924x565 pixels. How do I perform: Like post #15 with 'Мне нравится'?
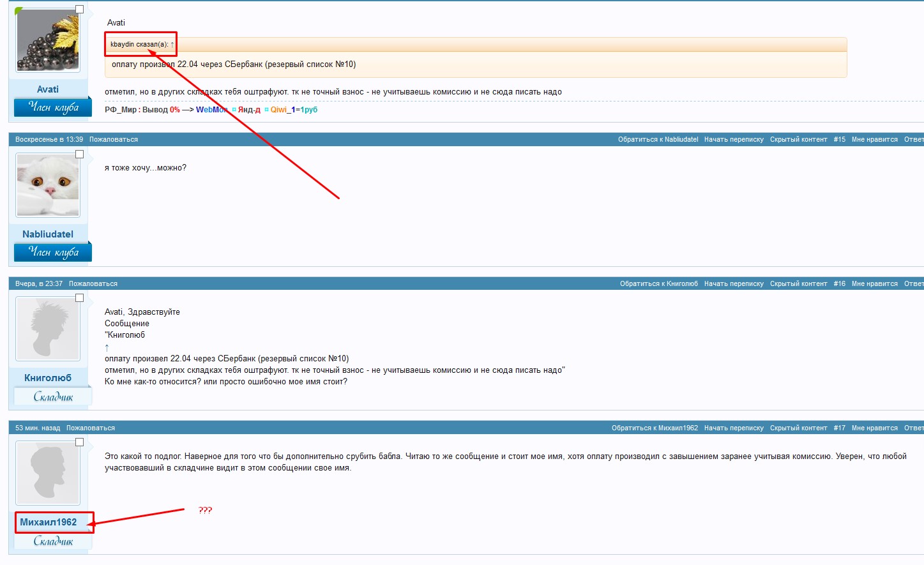[x=875, y=139]
